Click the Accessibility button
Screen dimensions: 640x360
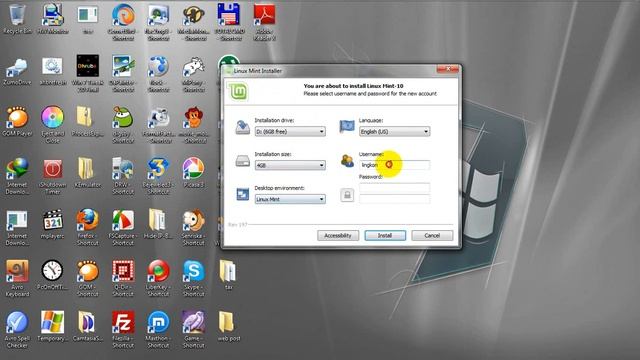coord(338,236)
